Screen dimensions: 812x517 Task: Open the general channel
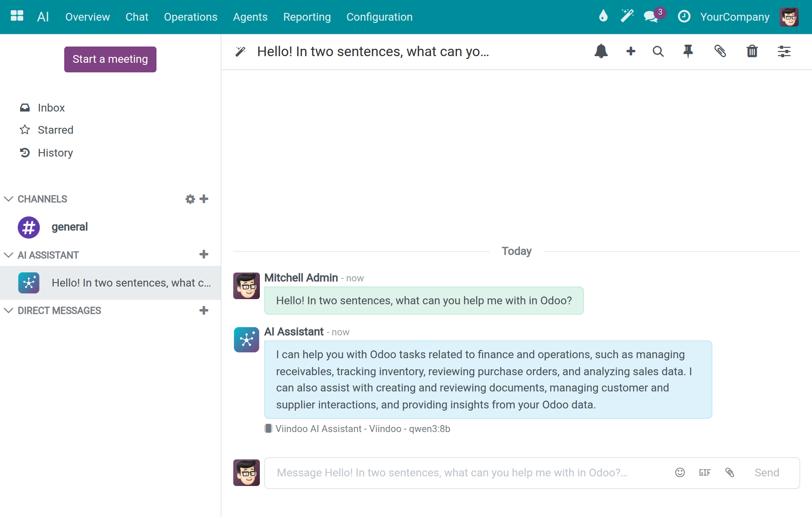pyautogui.click(x=110, y=227)
